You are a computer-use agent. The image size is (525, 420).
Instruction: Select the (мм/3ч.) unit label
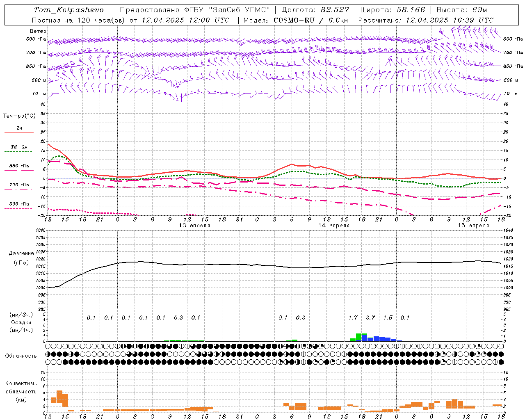pos(21,315)
